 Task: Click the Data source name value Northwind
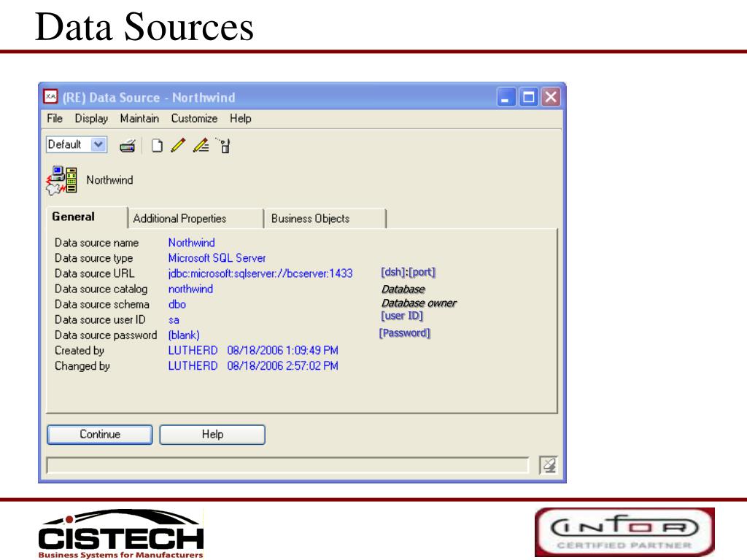192,243
